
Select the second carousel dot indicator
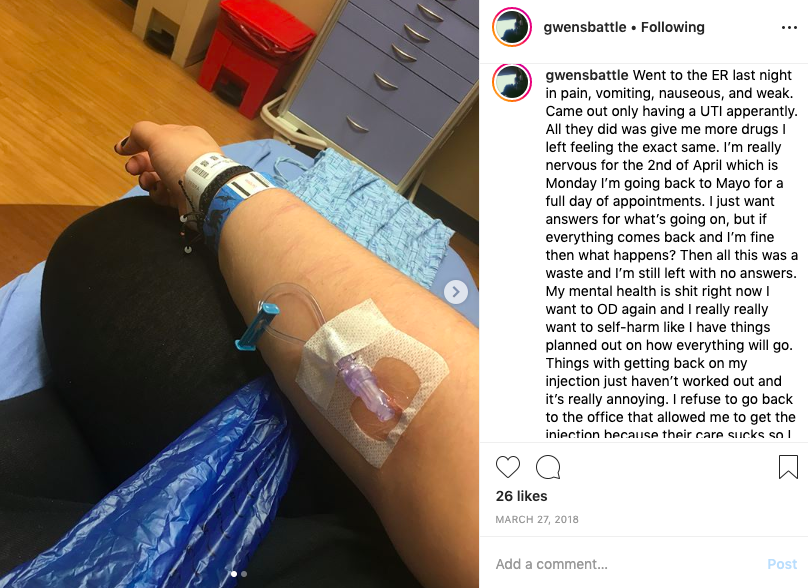[x=244, y=574]
